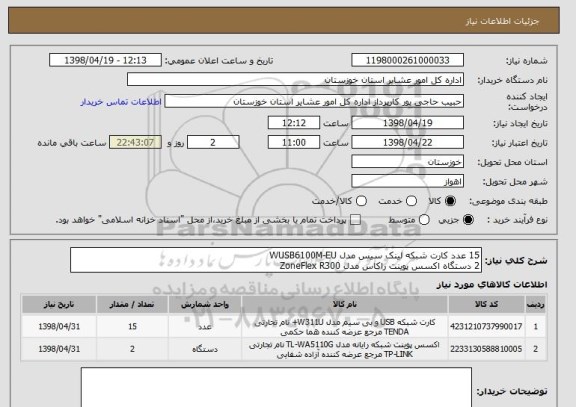Image resolution: width=576 pixels, height=407 pixels.
Task: Click the کد کالا column header
Action: click(486, 304)
